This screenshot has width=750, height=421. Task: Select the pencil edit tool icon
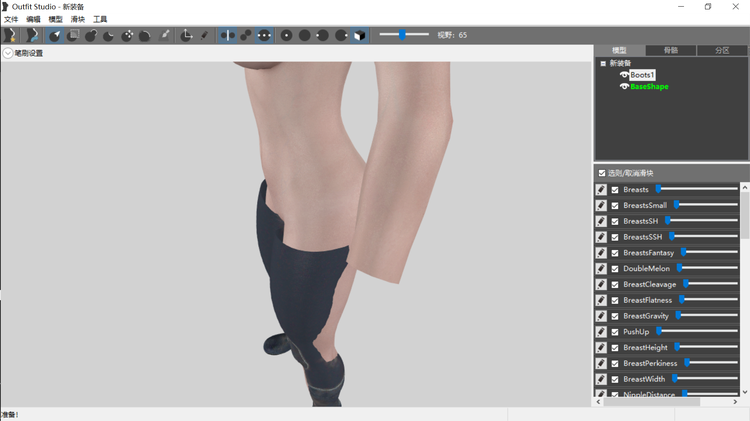pyautogui.click(x=204, y=35)
